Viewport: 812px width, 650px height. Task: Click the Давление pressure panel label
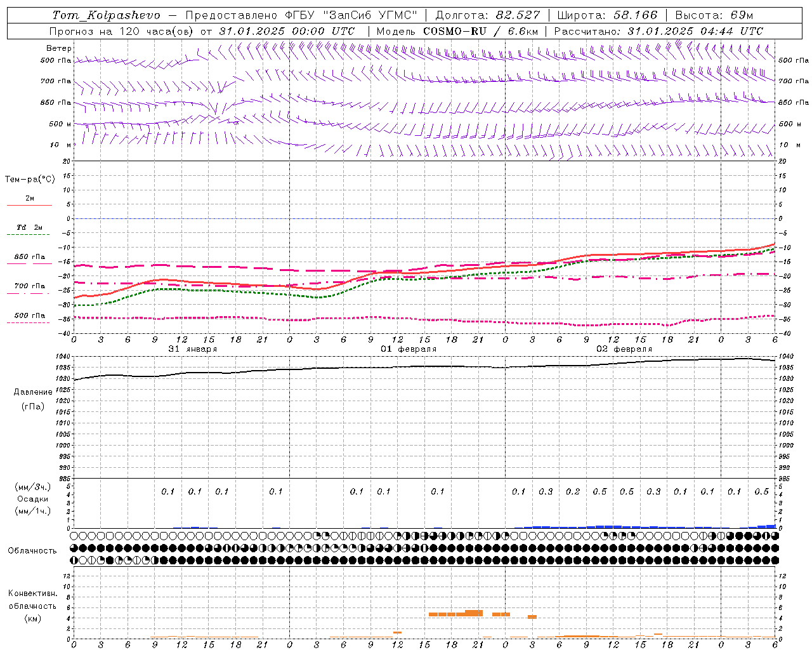click(x=33, y=392)
